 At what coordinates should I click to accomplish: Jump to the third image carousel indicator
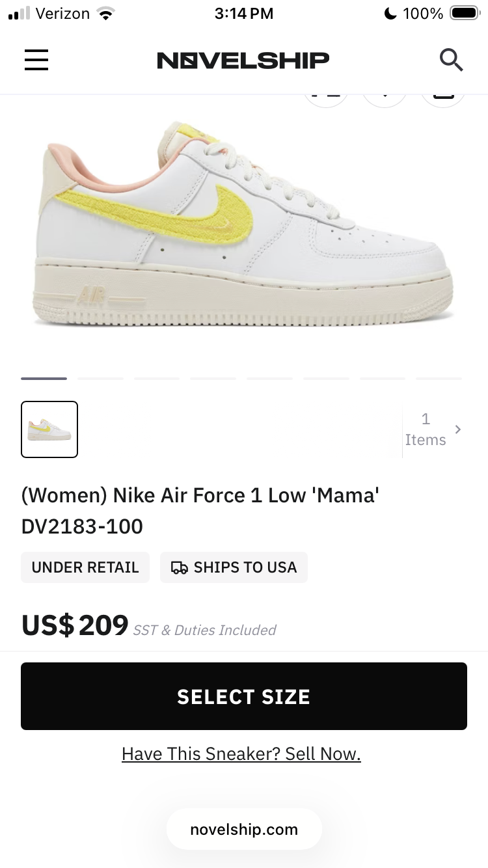[157, 378]
